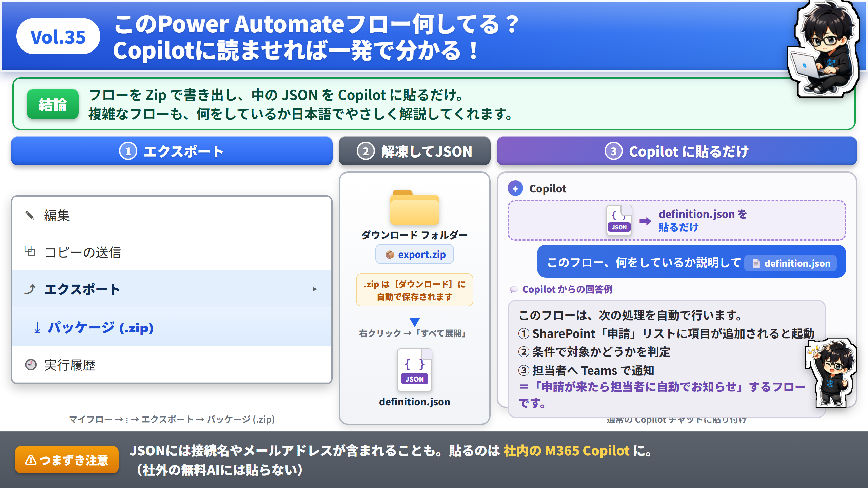Click the .zip は［ダウンロード］に note box
This screenshot has width=868, height=488.
click(414, 290)
